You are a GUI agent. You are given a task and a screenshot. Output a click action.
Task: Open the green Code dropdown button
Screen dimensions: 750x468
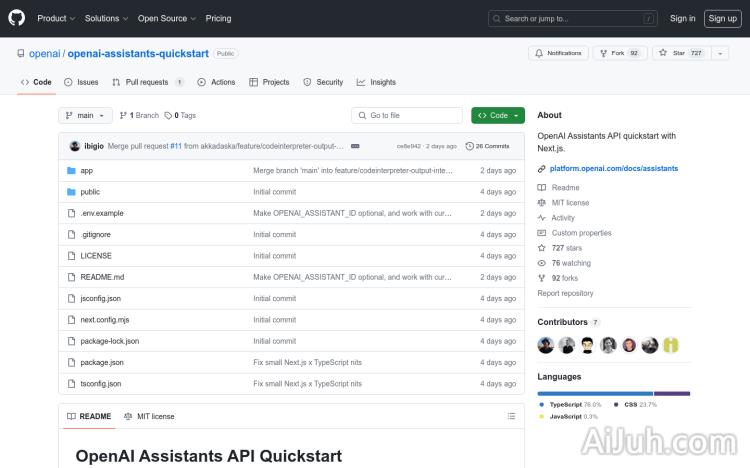coord(497,115)
